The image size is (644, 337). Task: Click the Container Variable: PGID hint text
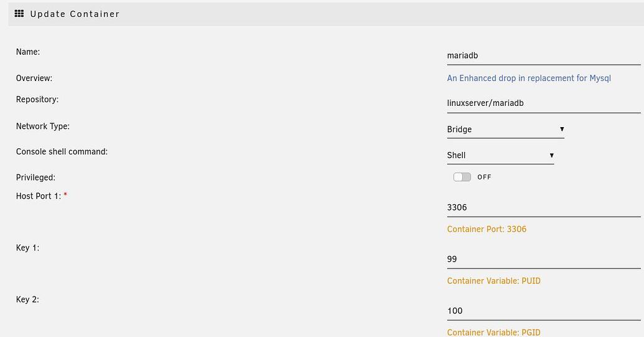click(493, 333)
